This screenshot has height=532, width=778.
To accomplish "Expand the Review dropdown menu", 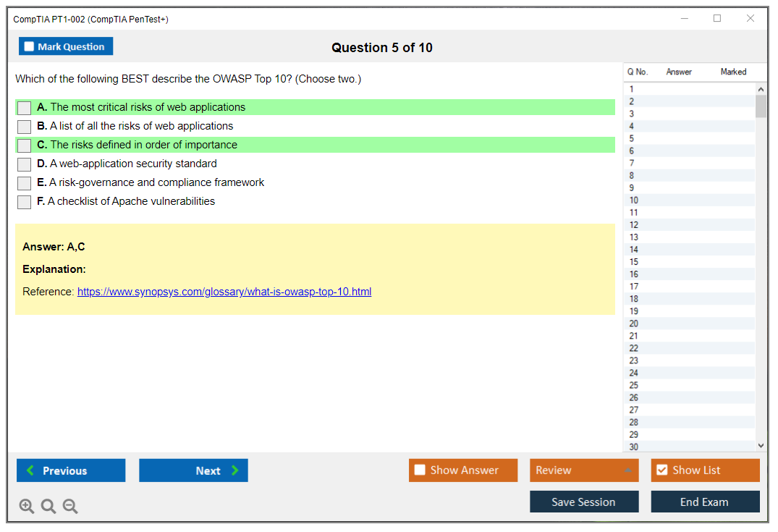I will tap(627, 470).
